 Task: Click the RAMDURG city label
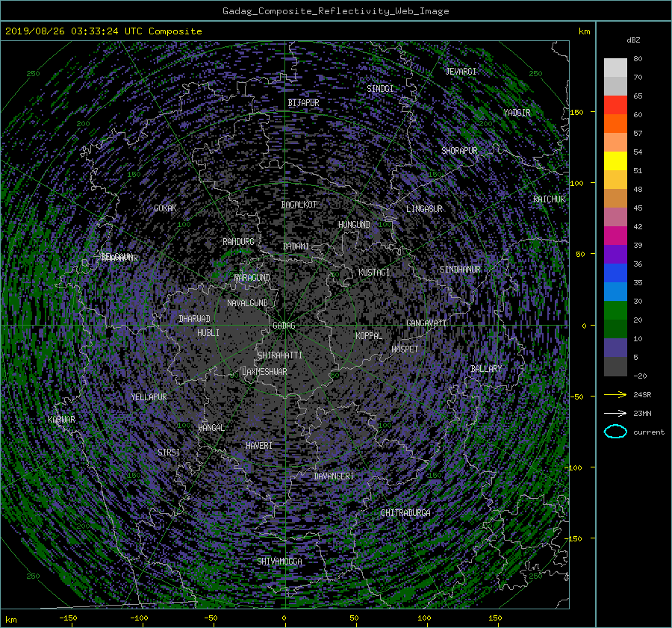[x=238, y=242]
